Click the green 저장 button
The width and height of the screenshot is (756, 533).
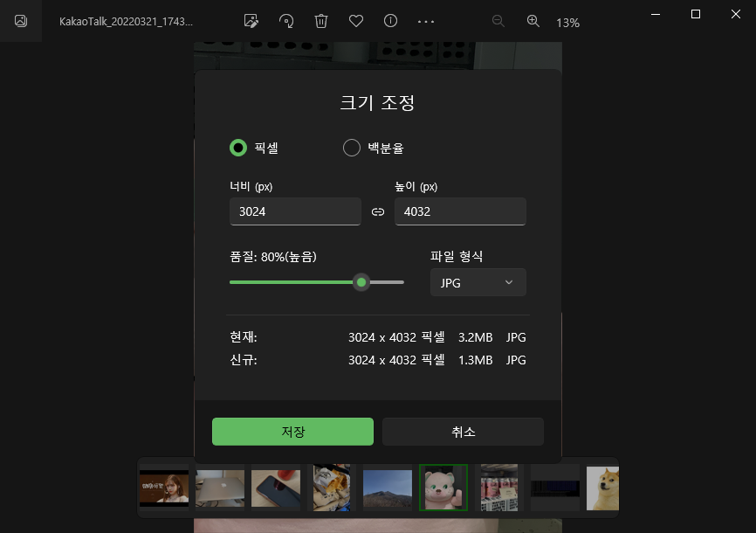(292, 432)
